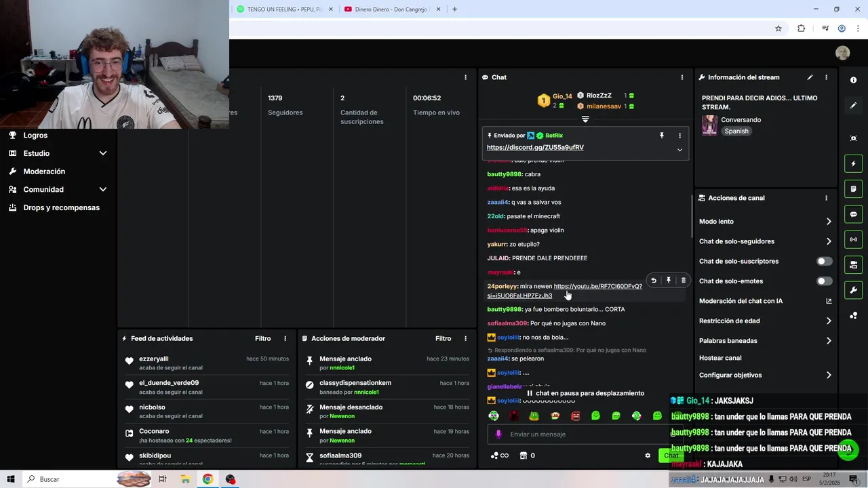The height and width of the screenshot is (488, 868).
Task: Click the channel points infinity icon below chat input
Action: pos(500,455)
